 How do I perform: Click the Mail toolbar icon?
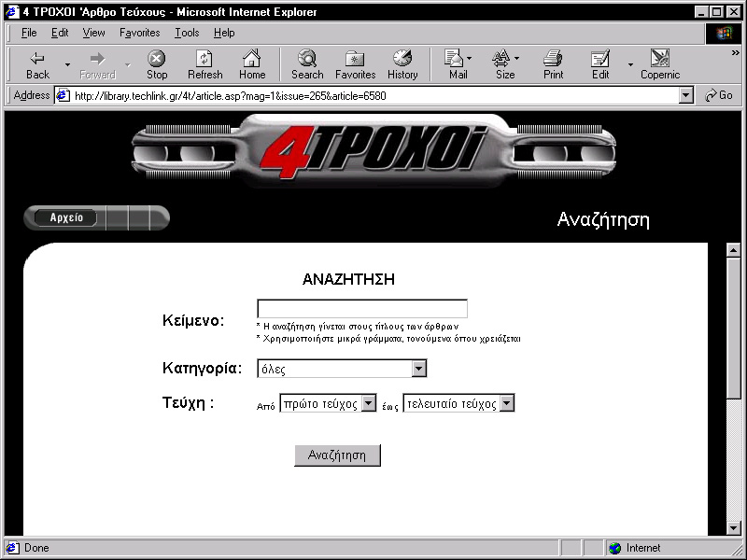(x=458, y=64)
